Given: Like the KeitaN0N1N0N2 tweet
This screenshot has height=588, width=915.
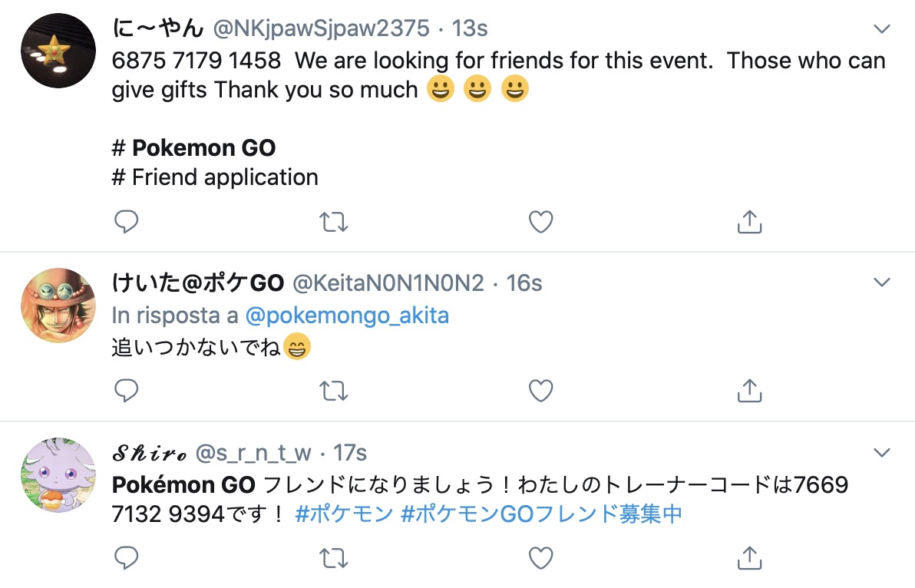Looking at the screenshot, I should 541,390.
